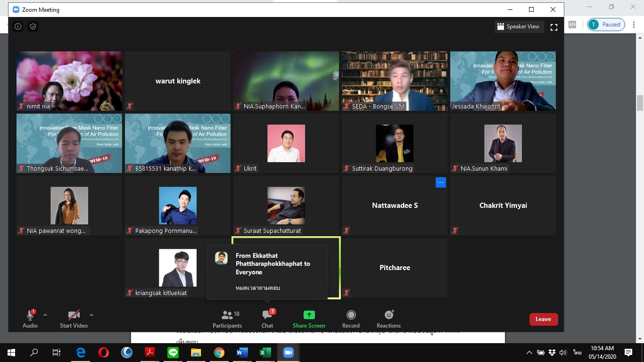This screenshot has height=362, width=644.
Task: Open the Participants panel
Action: pos(227,319)
